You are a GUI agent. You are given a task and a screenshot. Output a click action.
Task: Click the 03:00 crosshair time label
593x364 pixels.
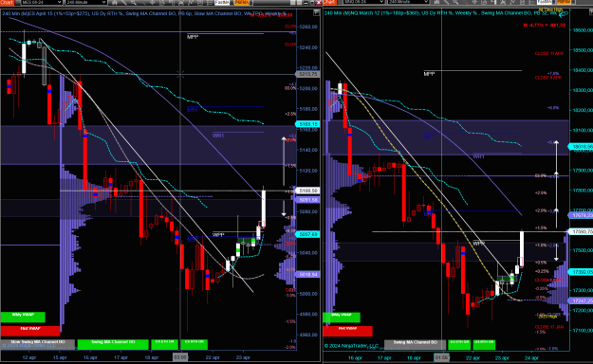[180, 357]
